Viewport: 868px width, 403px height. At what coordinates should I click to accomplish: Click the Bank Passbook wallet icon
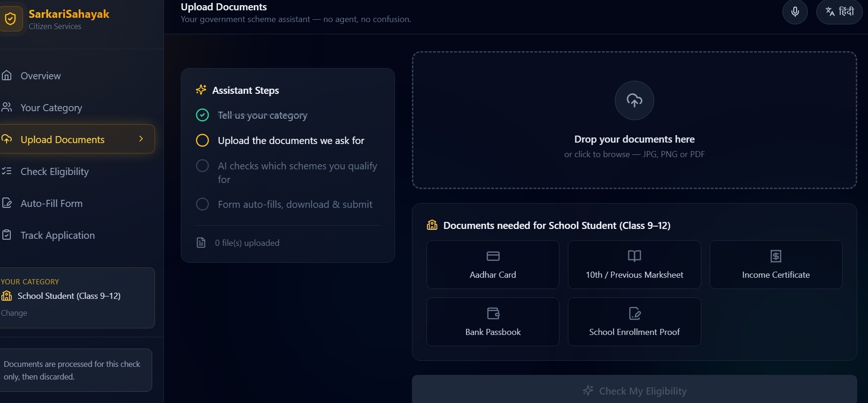tap(493, 313)
